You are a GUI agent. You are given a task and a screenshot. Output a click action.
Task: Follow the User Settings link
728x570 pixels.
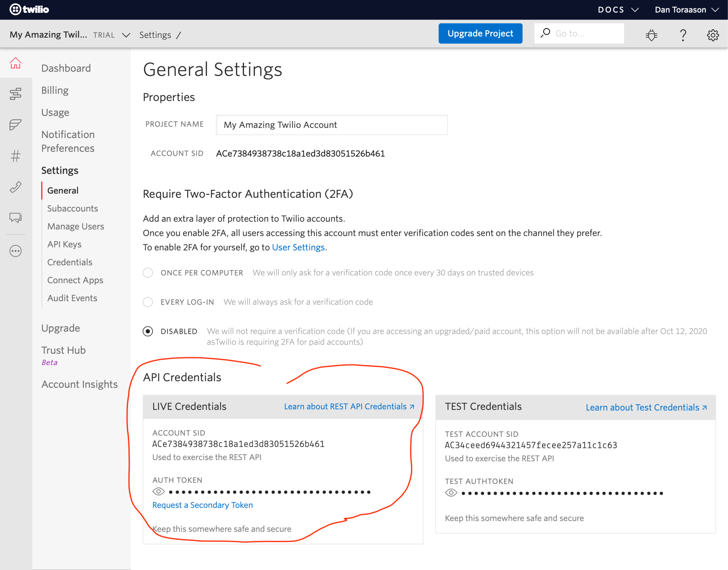tap(298, 247)
